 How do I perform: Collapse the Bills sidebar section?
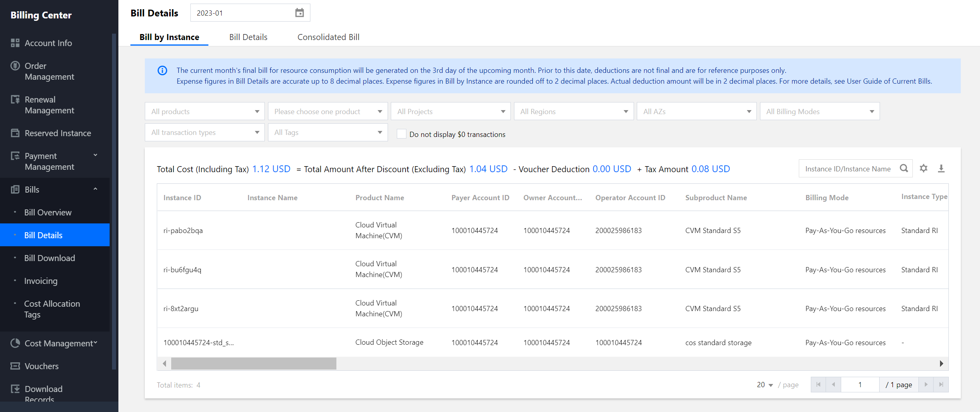pos(95,189)
